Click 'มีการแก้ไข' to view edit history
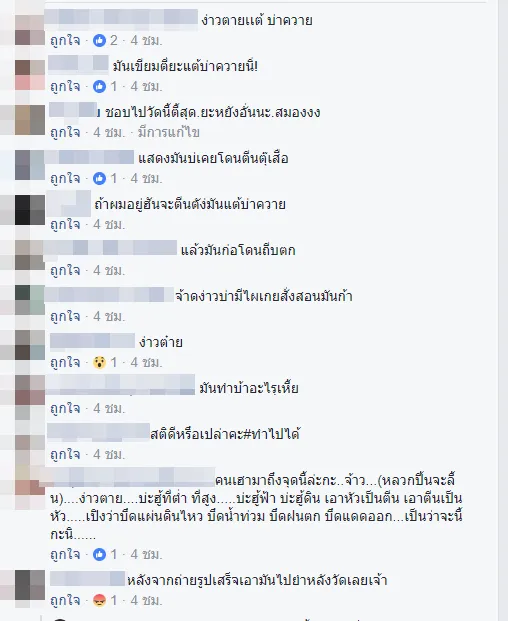 pyautogui.click(x=169, y=132)
